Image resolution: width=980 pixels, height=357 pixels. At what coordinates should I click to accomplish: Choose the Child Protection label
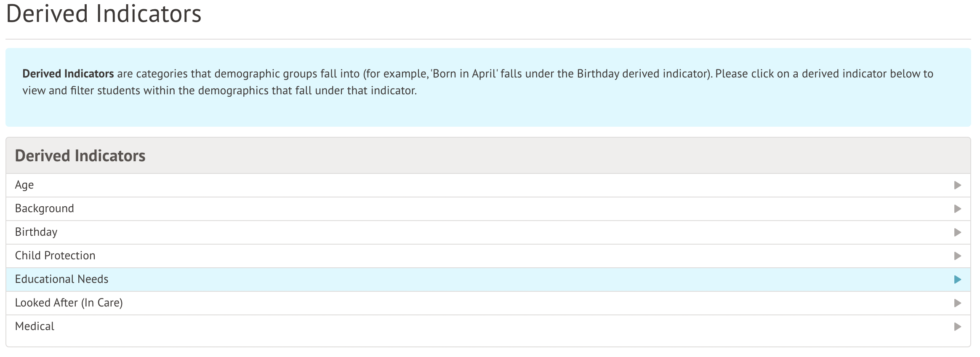click(x=55, y=256)
